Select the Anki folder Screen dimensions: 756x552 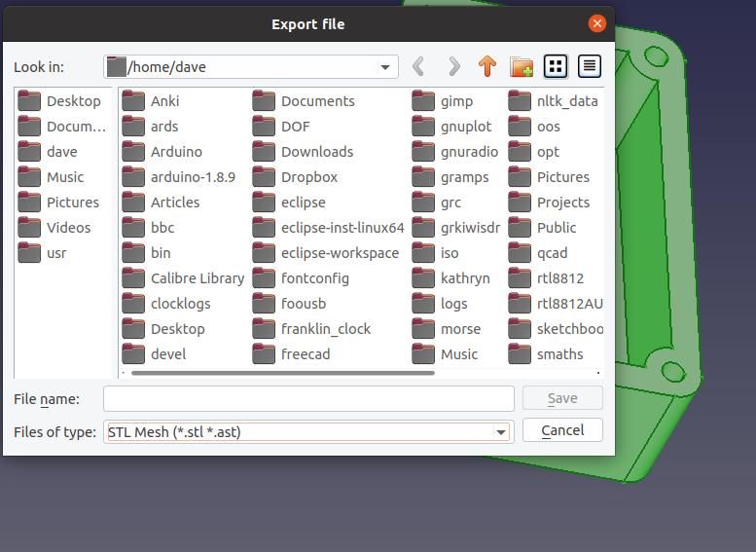coord(151,101)
